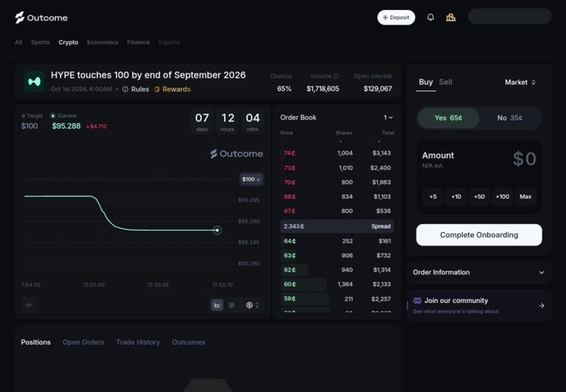Click the 73¢ ask row
Screen dimensions: 566x392
[337, 168]
